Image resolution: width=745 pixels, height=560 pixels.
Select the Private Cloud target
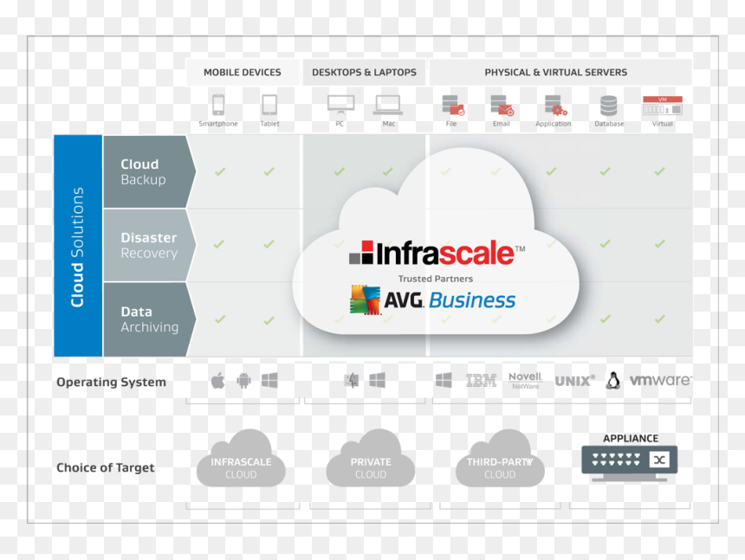371,459
